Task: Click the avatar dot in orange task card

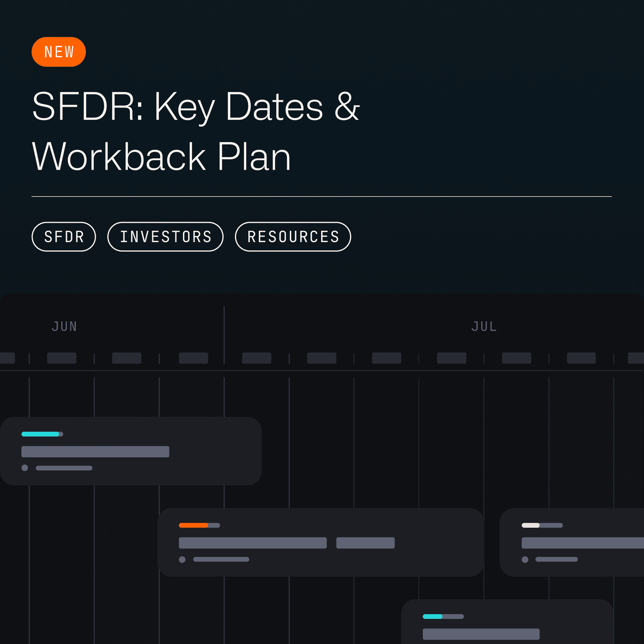Action: (182, 559)
